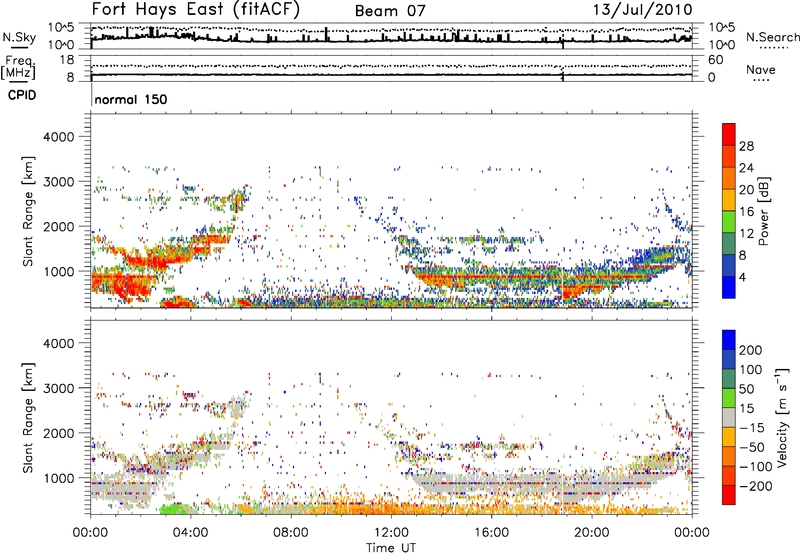
Task: Click the "16" label on Power colorbar
Action: click(746, 212)
